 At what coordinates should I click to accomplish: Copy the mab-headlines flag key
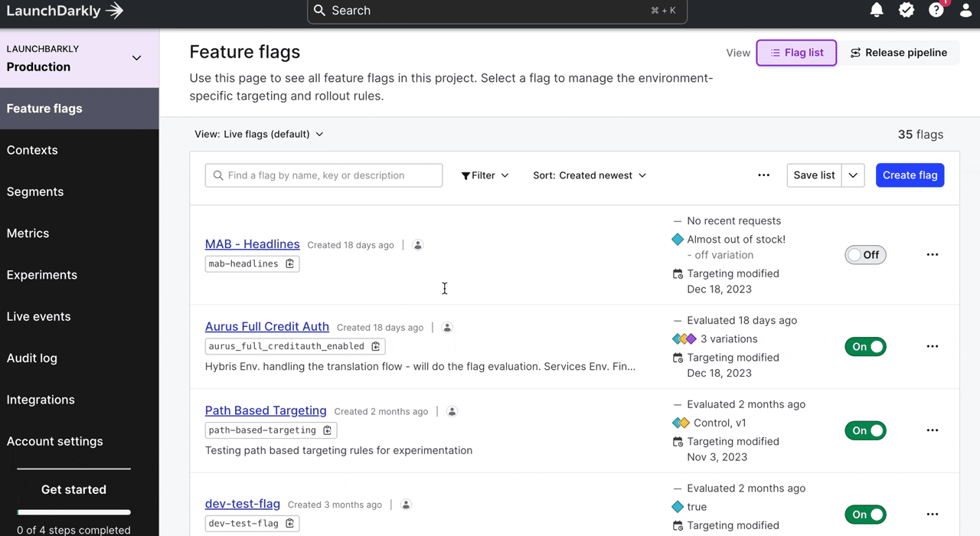click(290, 263)
